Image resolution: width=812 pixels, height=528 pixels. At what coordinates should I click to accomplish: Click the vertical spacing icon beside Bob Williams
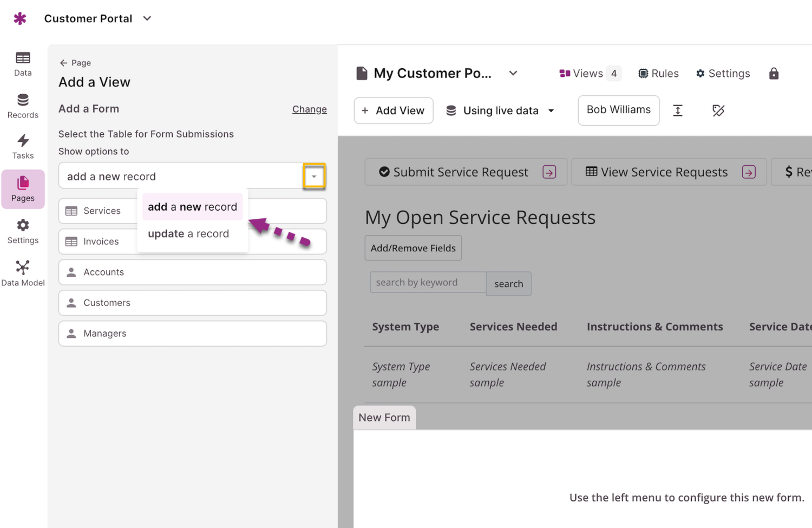pos(678,110)
